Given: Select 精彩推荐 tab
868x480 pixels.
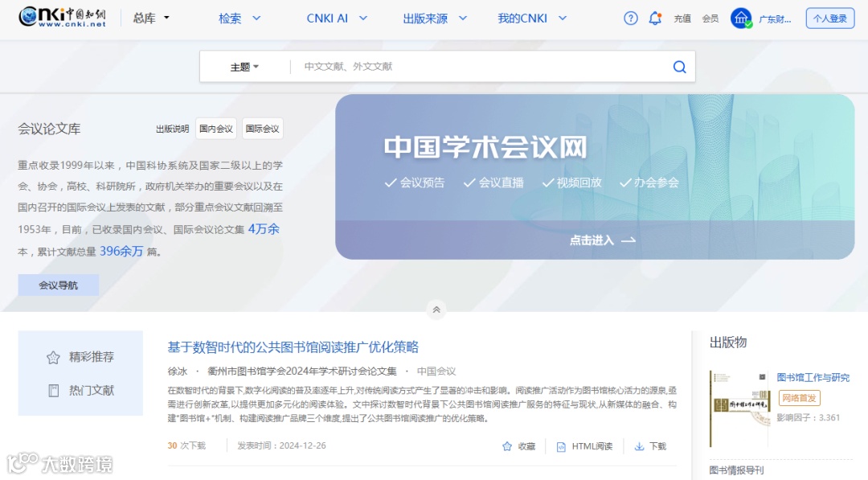Looking at the screenshot, I should (81, 357).
